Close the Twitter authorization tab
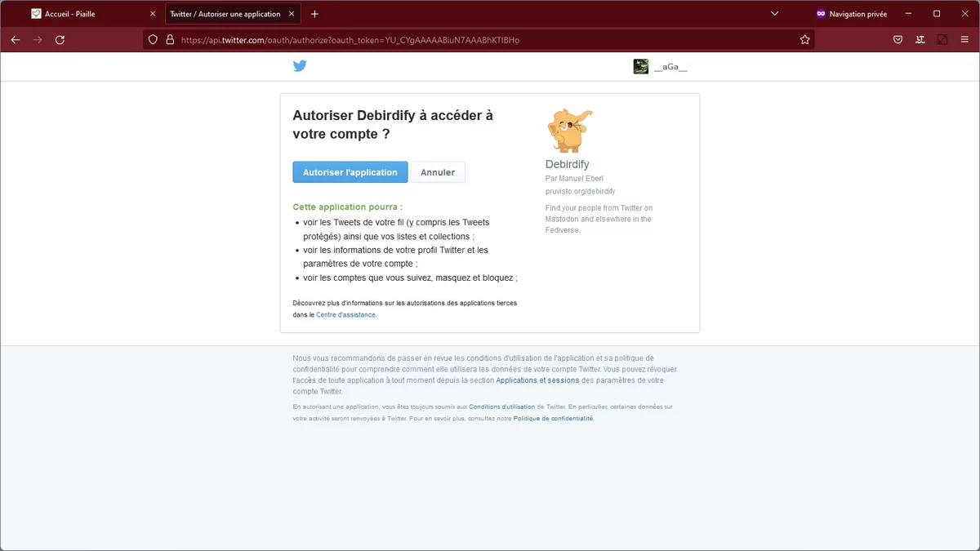980x551 pixels. (293, 14)
